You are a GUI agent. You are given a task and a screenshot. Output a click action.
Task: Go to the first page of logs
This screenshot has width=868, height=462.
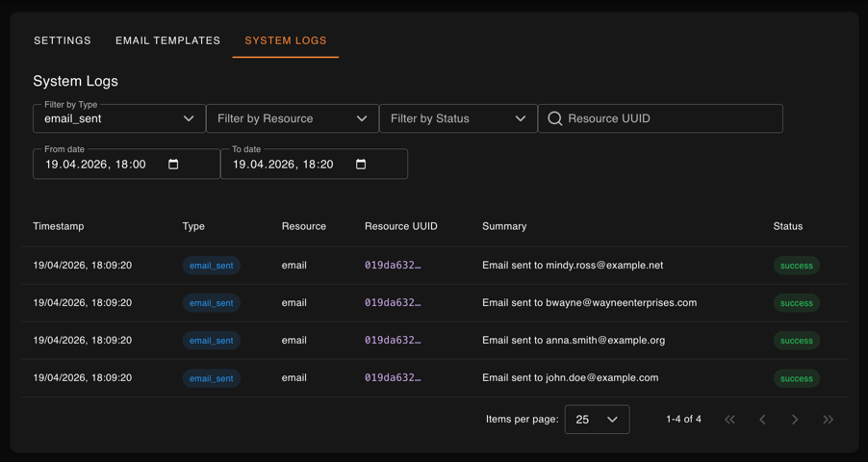pos(730,420)
